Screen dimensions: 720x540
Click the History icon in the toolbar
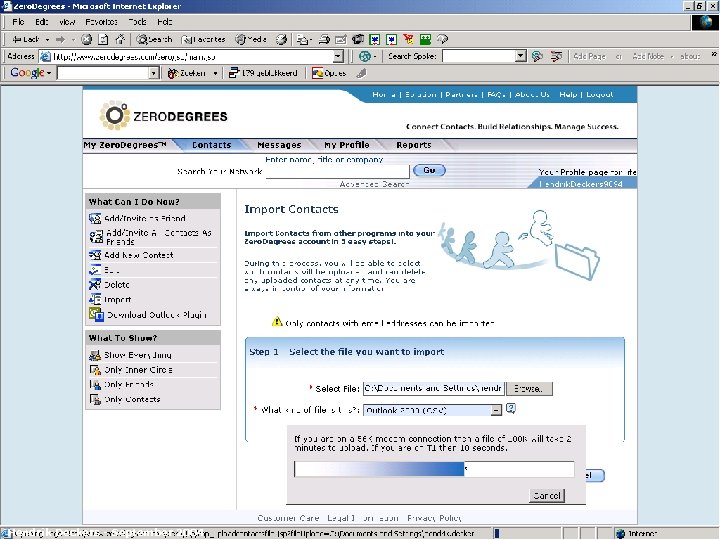(281, 39)
